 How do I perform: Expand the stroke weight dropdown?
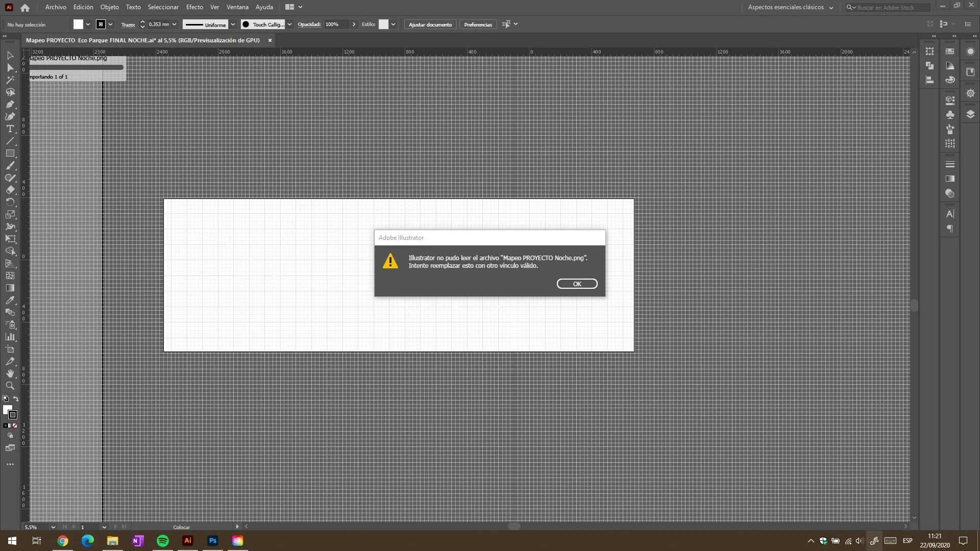(174, 24)
